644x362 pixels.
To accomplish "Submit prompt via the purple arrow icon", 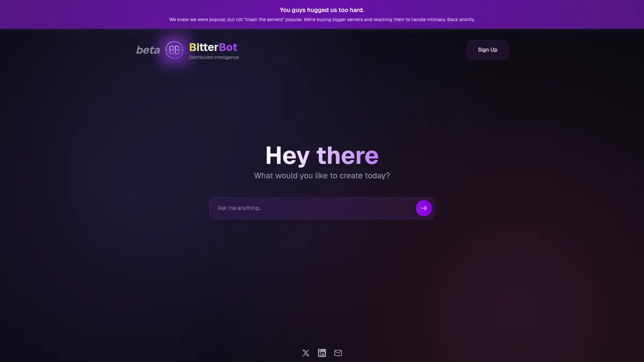I will point(423,208).
